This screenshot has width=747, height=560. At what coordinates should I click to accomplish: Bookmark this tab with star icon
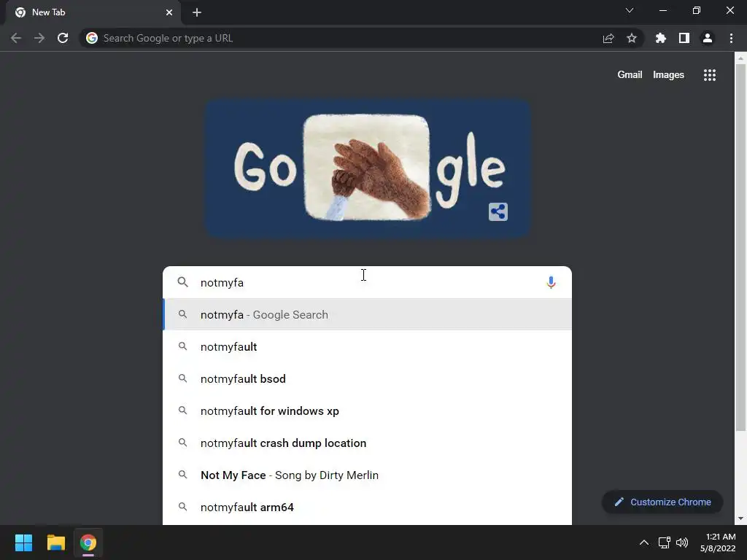click(x=632, y=38)
